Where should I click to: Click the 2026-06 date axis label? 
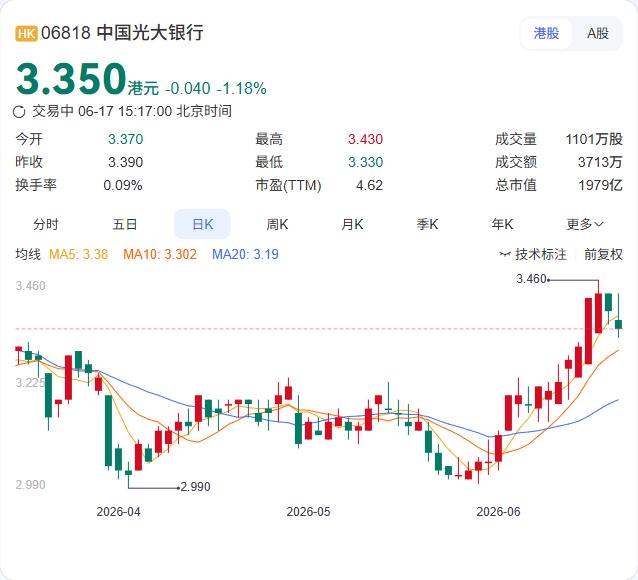click(x=498, y=512)
